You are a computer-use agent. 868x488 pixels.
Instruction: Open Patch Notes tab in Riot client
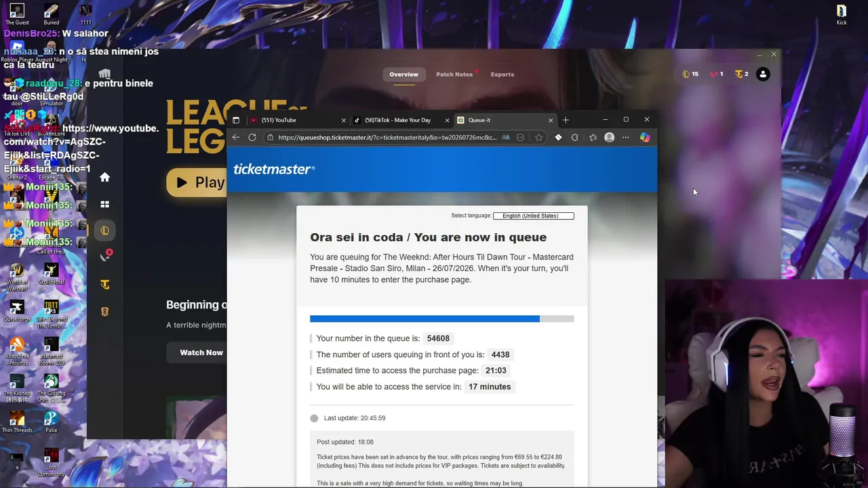pos(454,75)
